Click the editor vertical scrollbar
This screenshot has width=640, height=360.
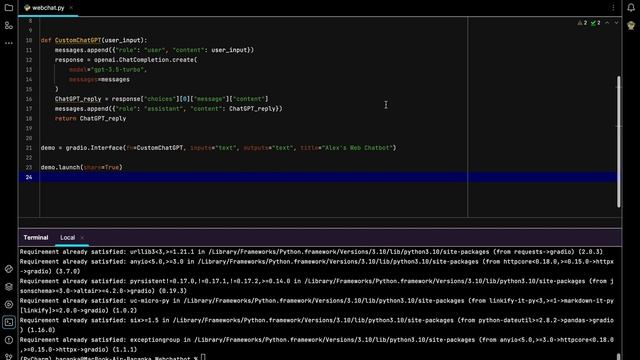[x=618, y=142]
